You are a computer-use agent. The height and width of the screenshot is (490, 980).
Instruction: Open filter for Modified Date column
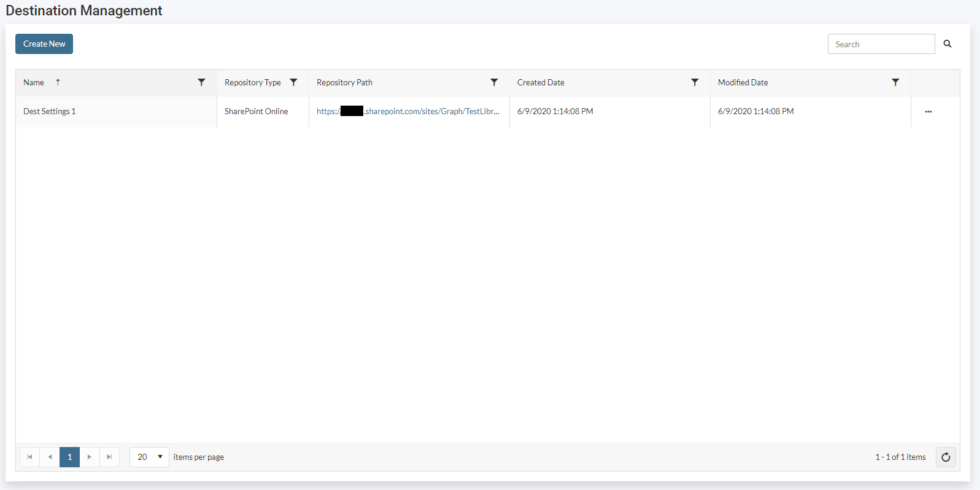pos(895,82)
